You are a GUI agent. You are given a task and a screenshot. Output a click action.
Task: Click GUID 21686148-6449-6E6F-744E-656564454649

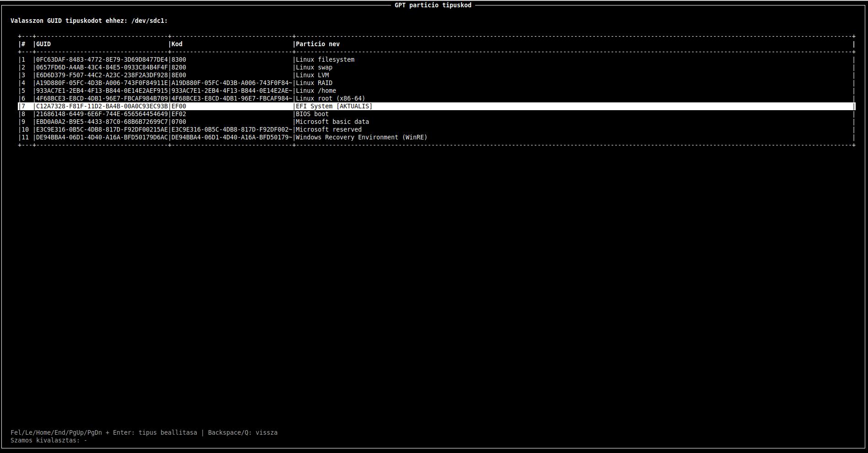[x=102, y=114]
